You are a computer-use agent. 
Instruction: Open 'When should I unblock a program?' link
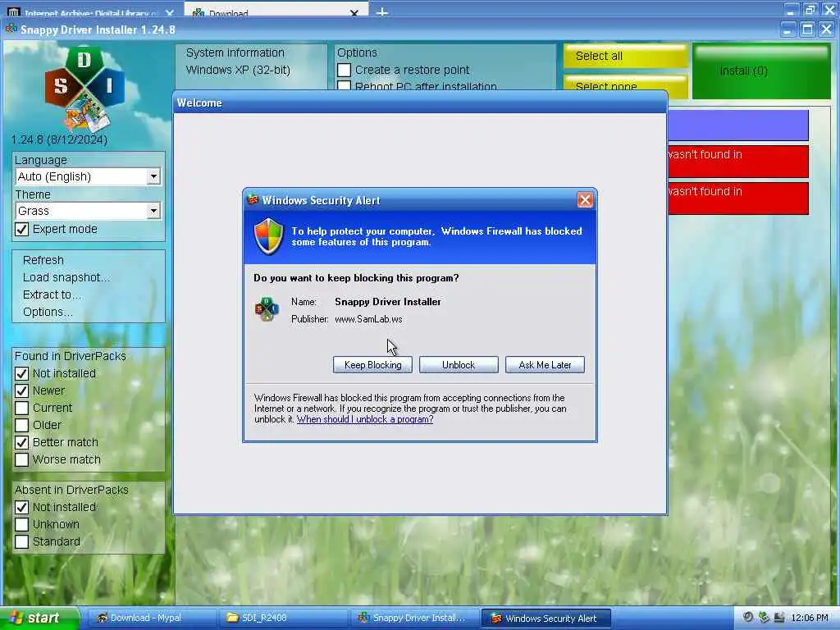click(x=365, y=419)
